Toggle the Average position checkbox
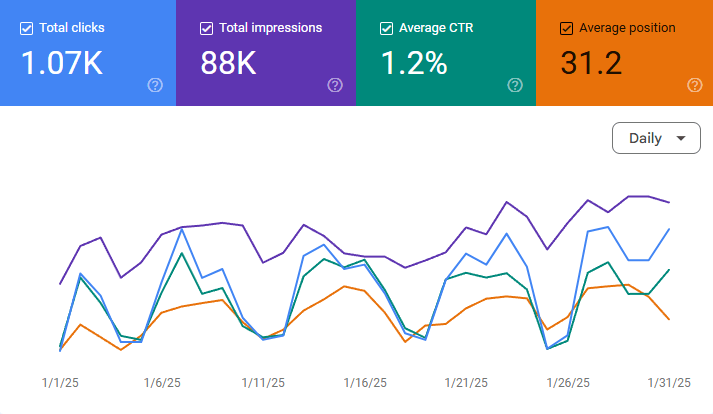 coord(567,28)
